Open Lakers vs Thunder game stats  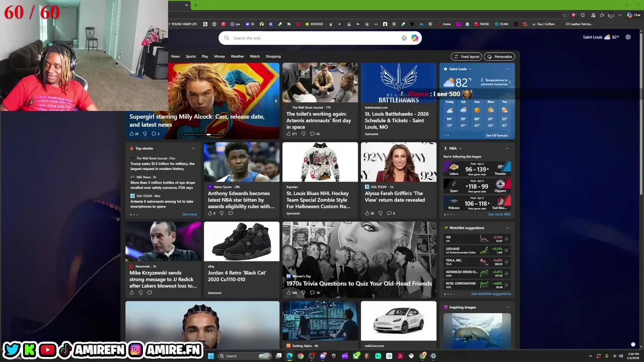pos(477,169)
